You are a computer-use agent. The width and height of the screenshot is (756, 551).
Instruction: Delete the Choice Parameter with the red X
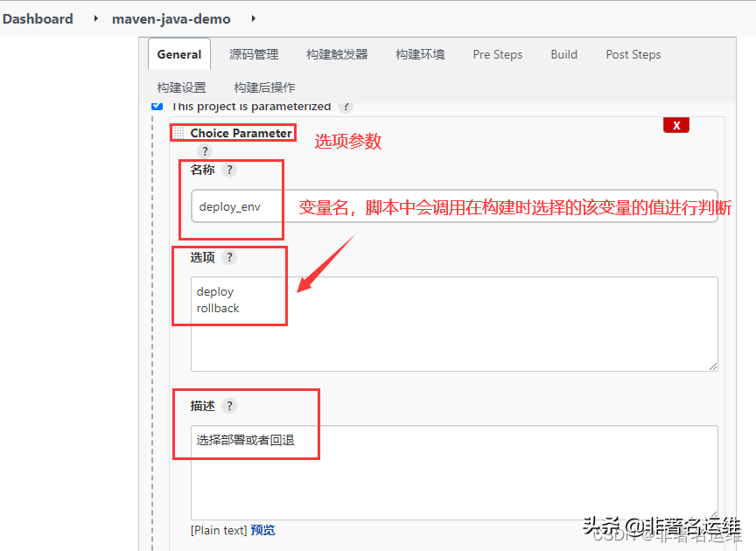pyautogui.click(x=675, y=125)
